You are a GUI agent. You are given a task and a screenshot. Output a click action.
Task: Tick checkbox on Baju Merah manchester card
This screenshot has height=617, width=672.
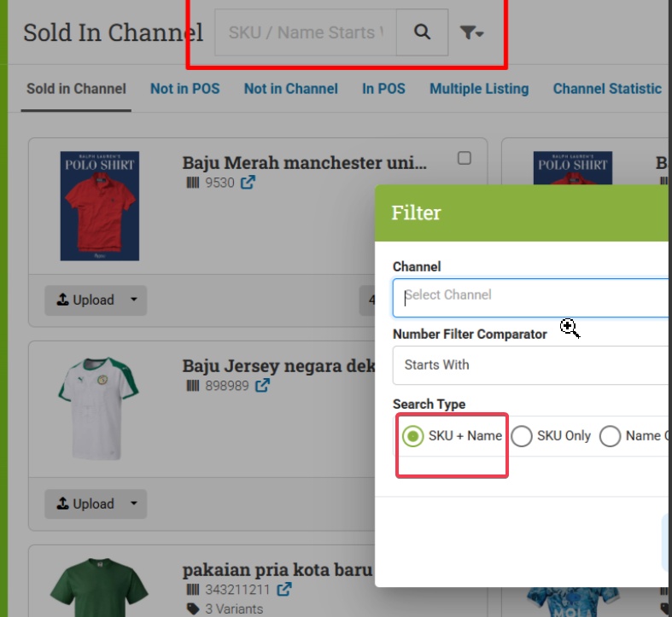465,158
